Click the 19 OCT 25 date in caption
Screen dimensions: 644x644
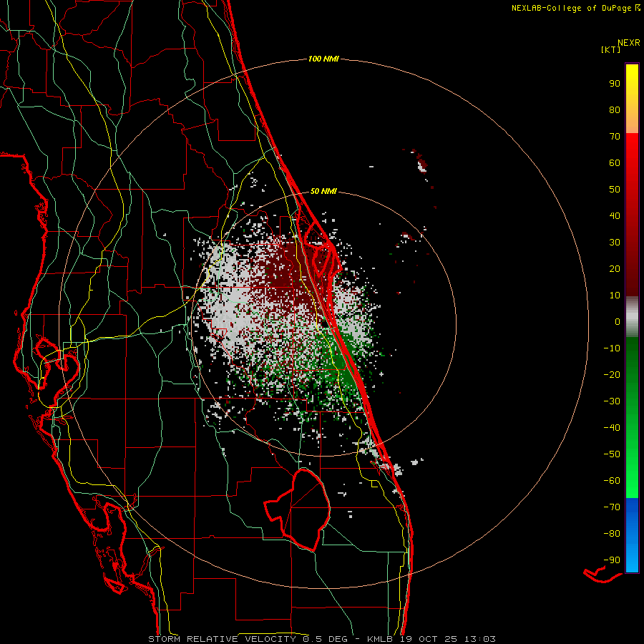tap(429, 639)
